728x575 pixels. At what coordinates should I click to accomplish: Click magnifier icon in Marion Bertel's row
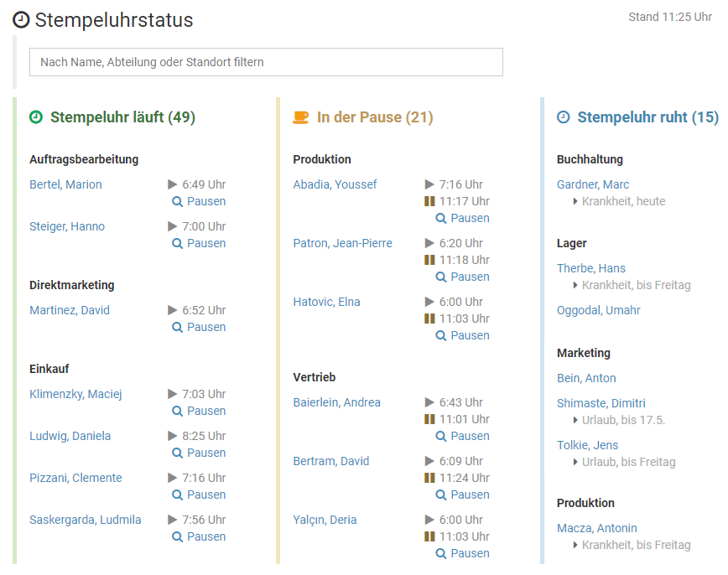(x=177, y=201)
